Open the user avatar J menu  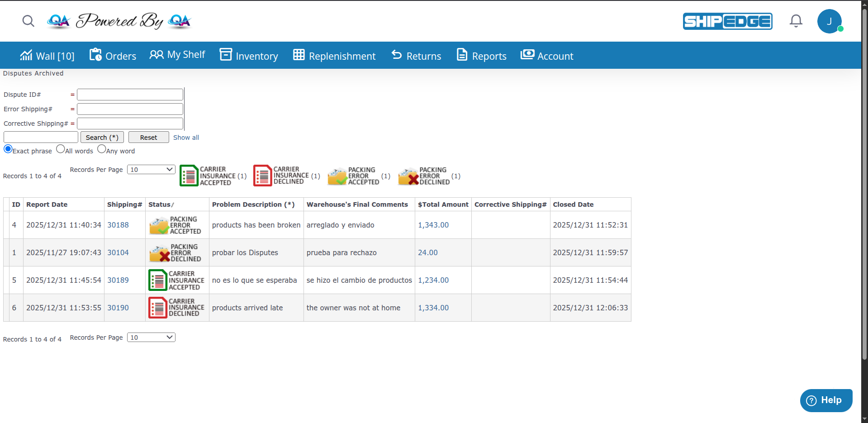click(829, 21)
